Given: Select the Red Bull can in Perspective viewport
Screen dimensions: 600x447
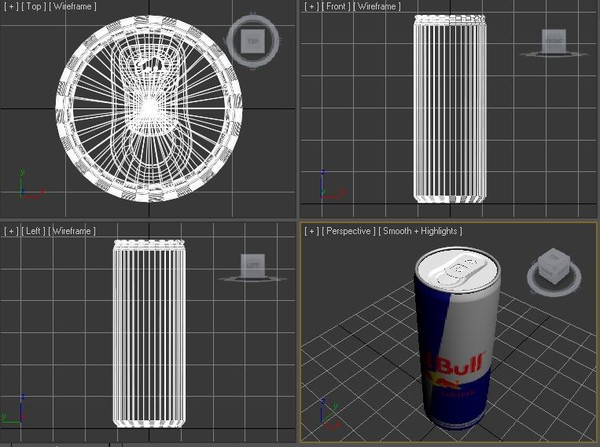Looking at the screenshot, I should pyautogui.click(x=457, y=339).
